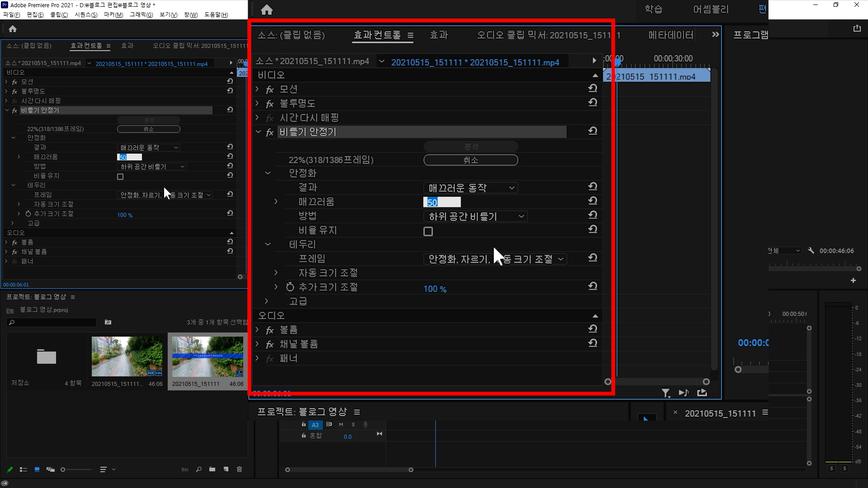
Task: Expand the 고급 section in enlarged panel
Action: tap(267, 301)
